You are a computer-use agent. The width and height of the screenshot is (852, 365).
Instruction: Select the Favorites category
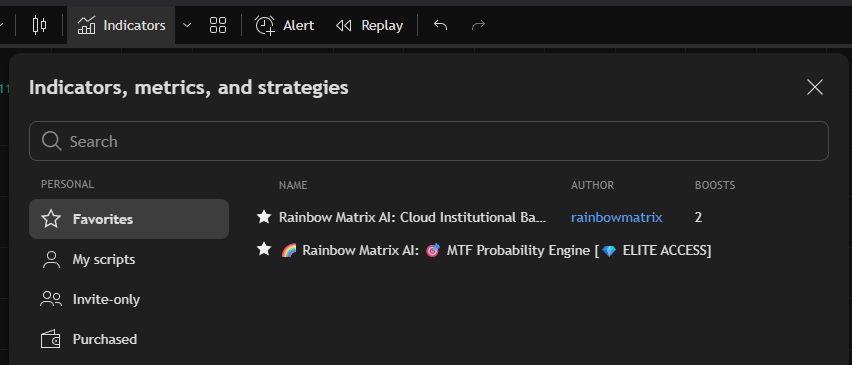[x=129, y=219]
